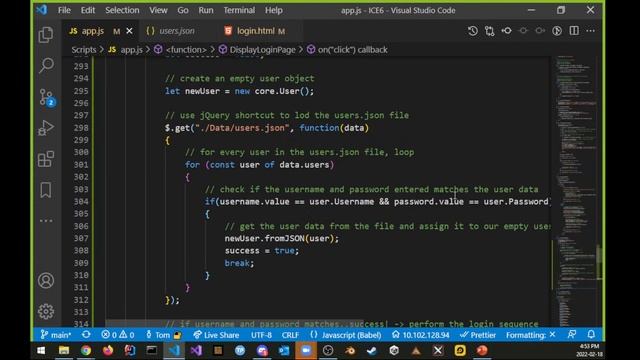The width and height of the screenshot is (640, 360).
Task: Open editor More Actions ellipsis
Action: point(591,31)
